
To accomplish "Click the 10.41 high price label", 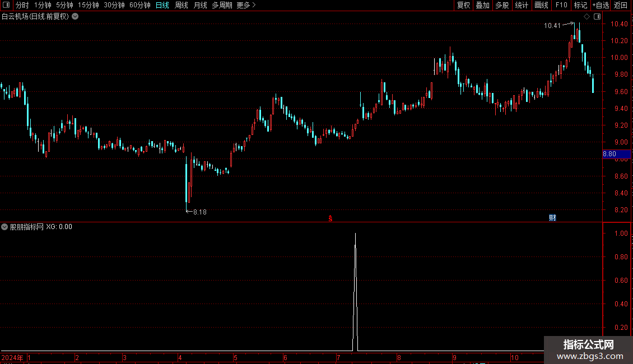I will (x=552, y=26).
